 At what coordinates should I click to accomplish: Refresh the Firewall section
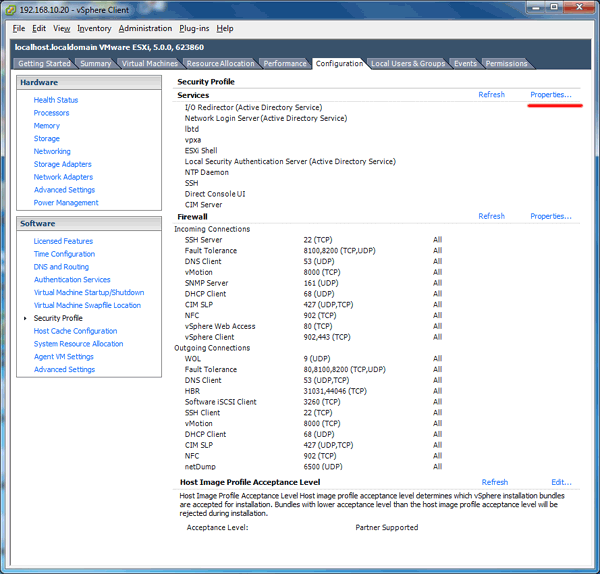click(492, 216)
